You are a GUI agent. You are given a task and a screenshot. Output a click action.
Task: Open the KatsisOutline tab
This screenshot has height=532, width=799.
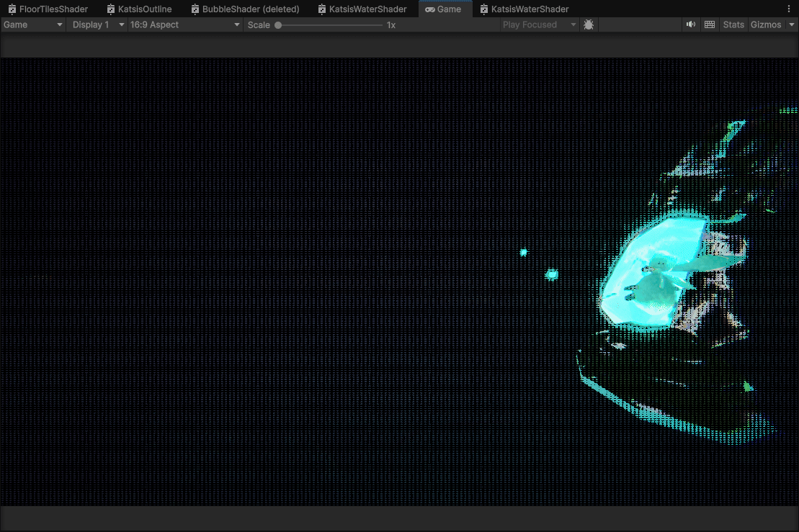click(144, 9)
